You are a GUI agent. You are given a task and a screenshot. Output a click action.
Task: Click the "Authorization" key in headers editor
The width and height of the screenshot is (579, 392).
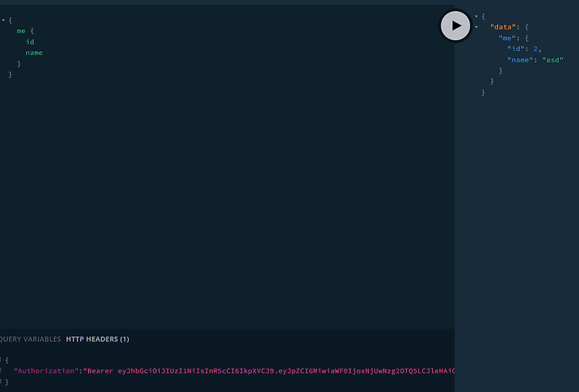pyautogui.click(x=46, y=371)
